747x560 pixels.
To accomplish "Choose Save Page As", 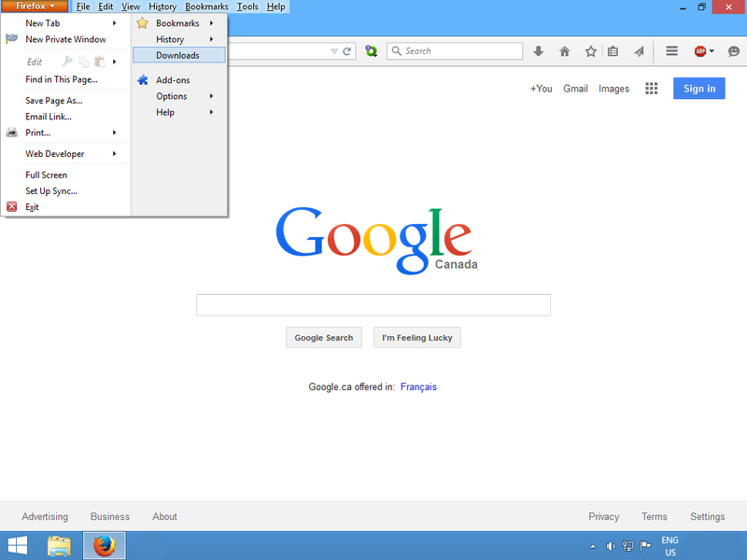I will point(54,101).
